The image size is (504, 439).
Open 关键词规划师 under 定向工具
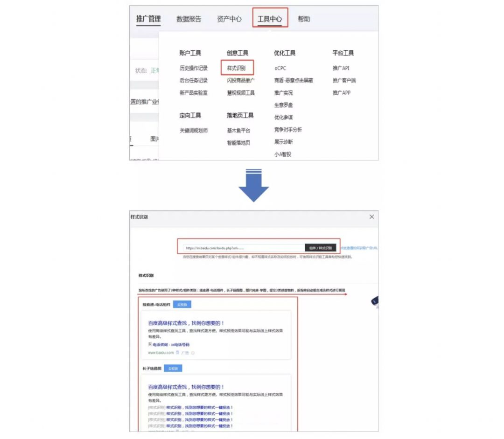[194, 131]
